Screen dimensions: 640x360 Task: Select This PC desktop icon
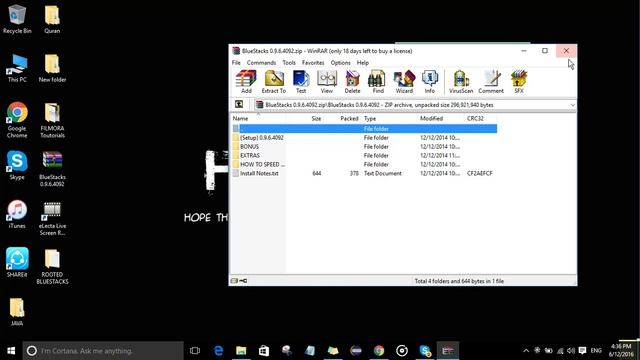17,68
